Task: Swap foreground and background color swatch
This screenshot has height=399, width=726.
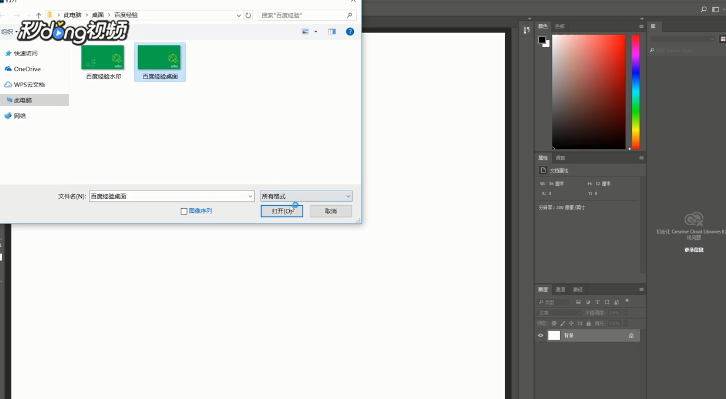Action: click(544, 41)
